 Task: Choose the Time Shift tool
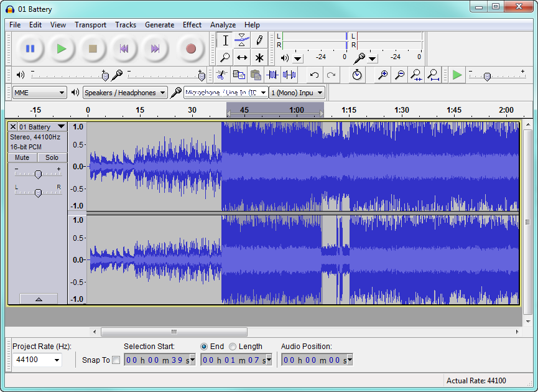[242, 58]
